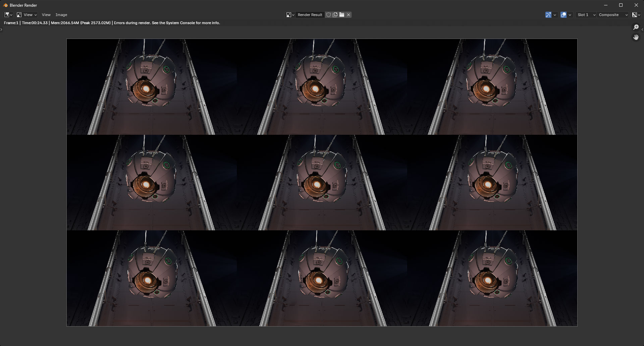The width and height of the screenshot is (644, 346).
Task: Unlink the Render Result image
Action: 348,15
